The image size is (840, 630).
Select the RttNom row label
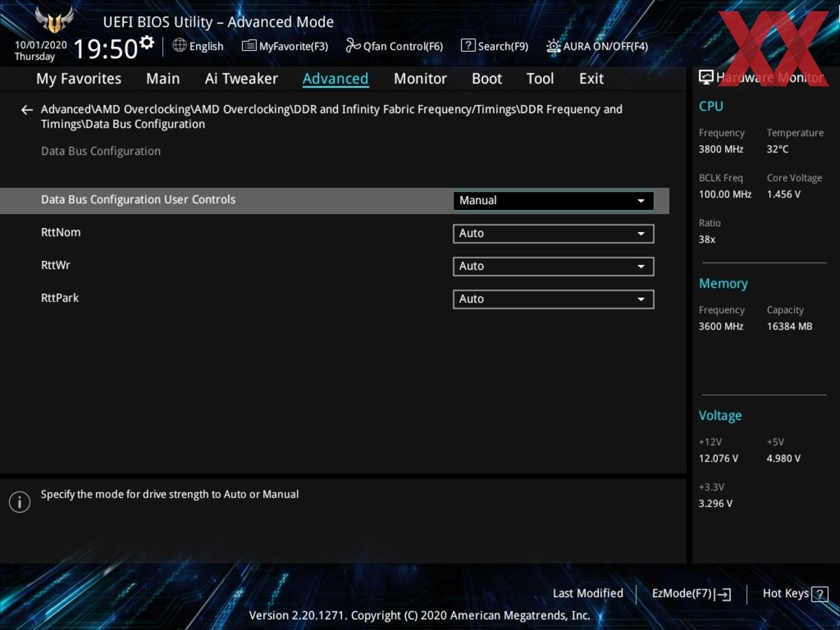click(x=61, y=232)
